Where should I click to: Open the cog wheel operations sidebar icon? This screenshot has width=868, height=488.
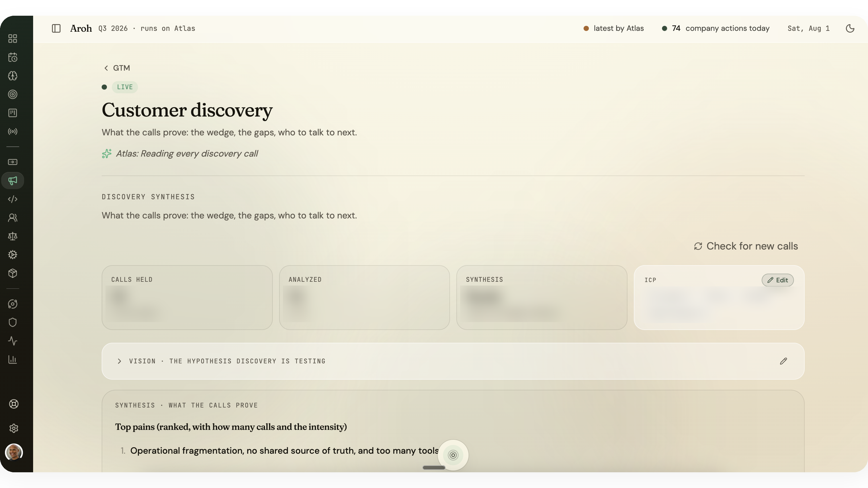[12, 255]
